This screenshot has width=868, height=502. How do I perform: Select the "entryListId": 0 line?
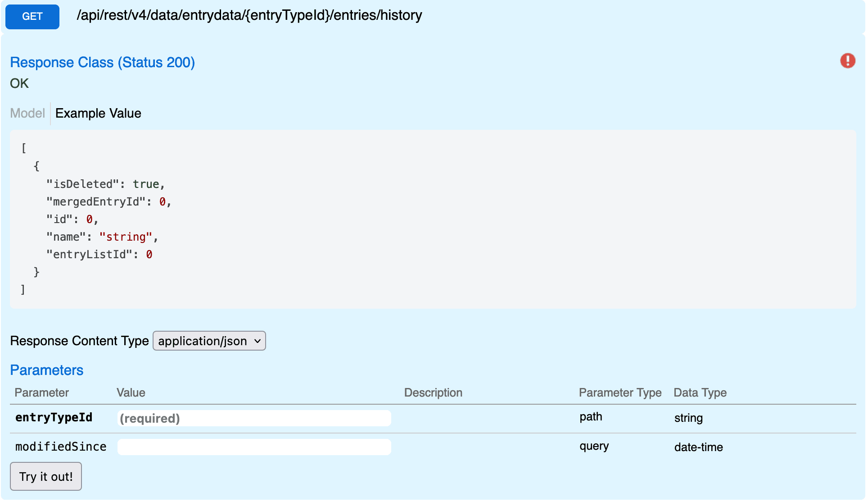(99, 254)
